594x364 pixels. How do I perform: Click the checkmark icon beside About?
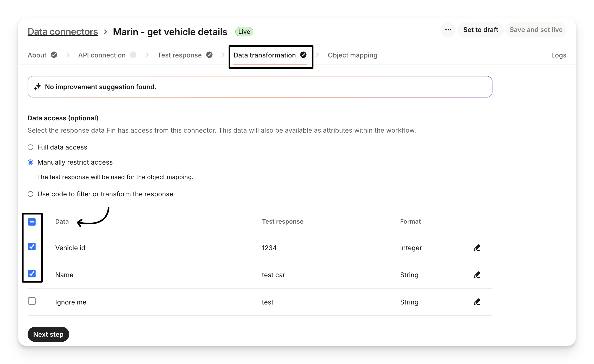(54, 55)
